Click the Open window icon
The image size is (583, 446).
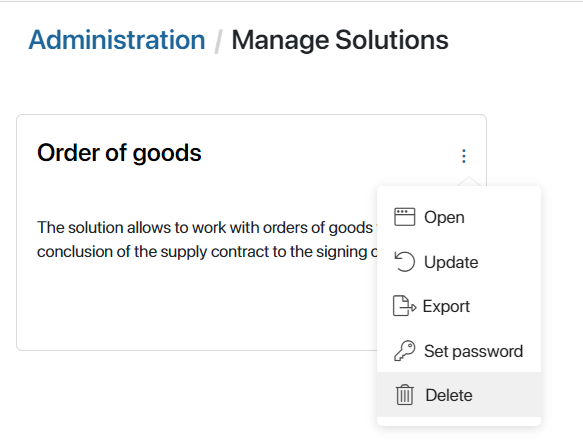coord(405,217)
